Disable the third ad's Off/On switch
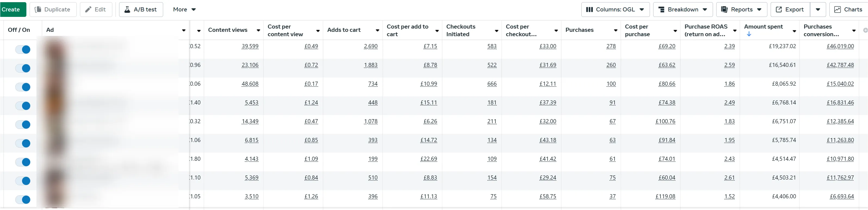868x210 pixels. (23, 87)
